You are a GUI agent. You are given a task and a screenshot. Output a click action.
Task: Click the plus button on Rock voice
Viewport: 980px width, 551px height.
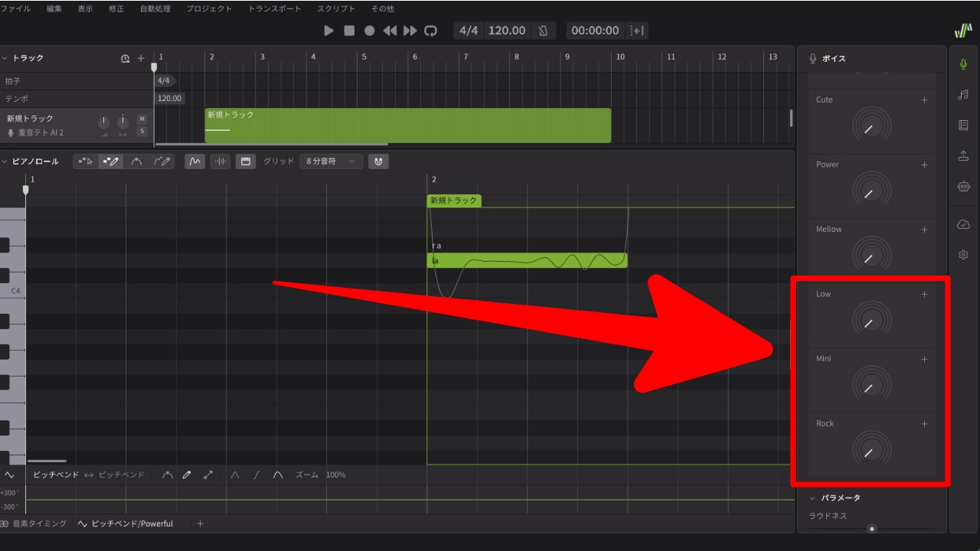pyautogui.click(x=924, y=424)
